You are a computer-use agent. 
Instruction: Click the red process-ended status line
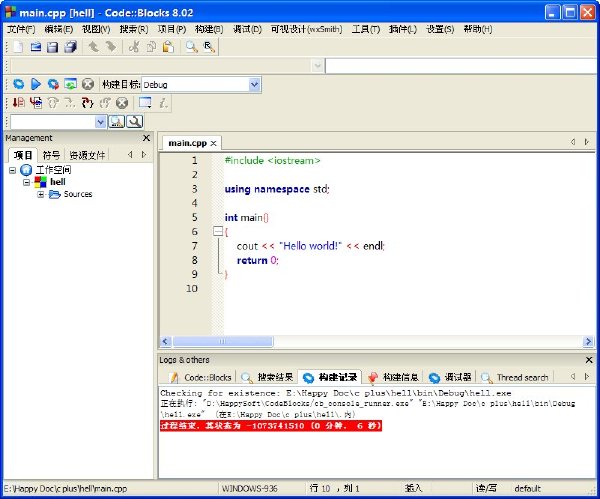click(271, 426)
